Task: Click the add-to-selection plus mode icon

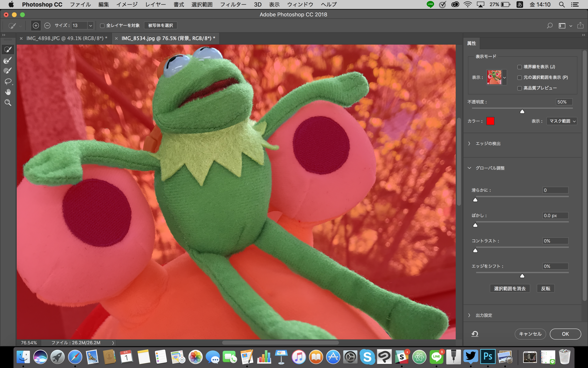Action: point(36,25)
